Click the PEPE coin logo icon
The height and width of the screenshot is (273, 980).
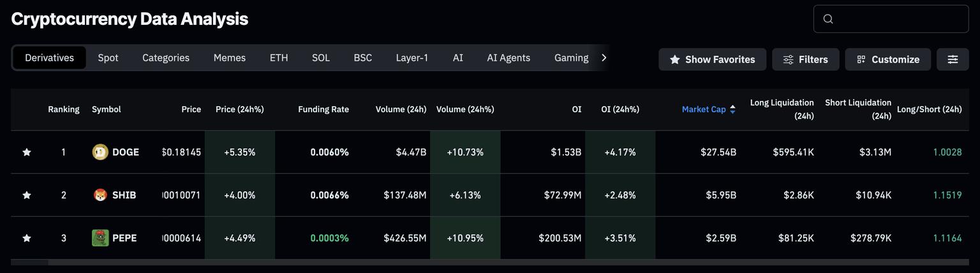coord(100,238)
